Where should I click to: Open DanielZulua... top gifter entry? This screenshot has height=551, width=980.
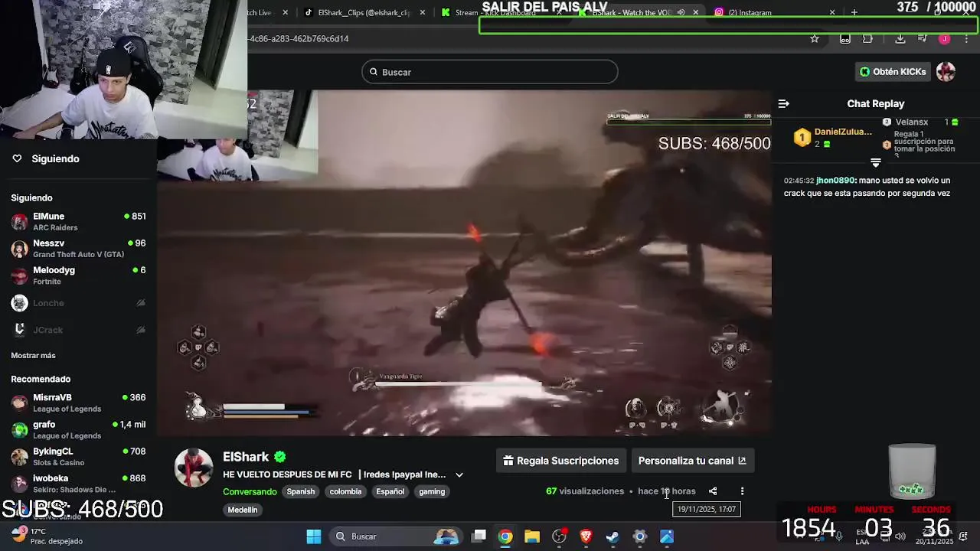[x=833, y=137]
